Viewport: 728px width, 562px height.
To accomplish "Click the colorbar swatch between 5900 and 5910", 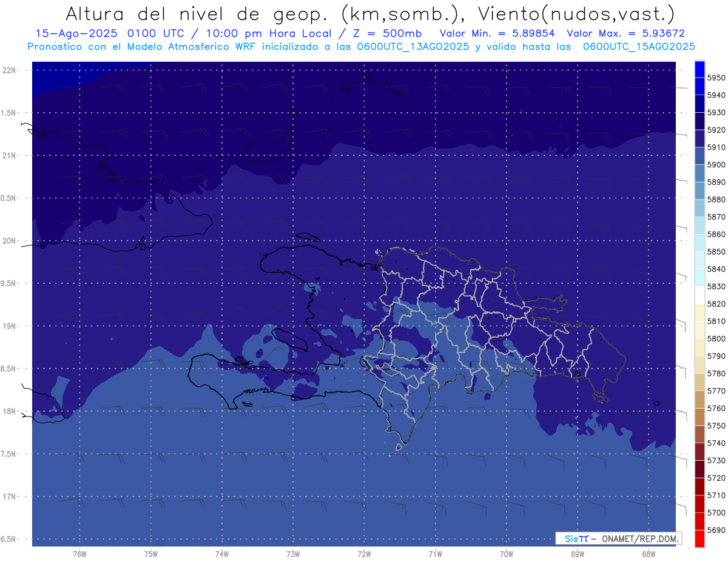I will [x=699, y=156].
